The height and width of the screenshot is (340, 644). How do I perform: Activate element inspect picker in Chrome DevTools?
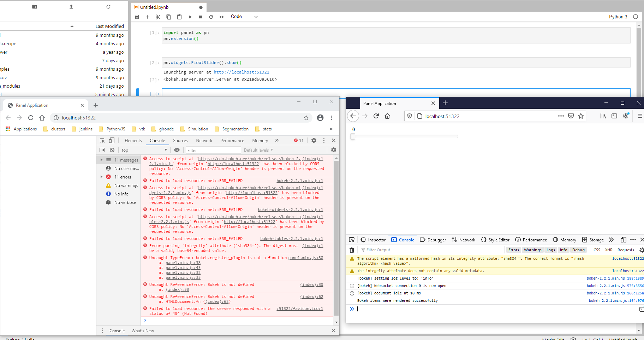[x=102, y=141]
